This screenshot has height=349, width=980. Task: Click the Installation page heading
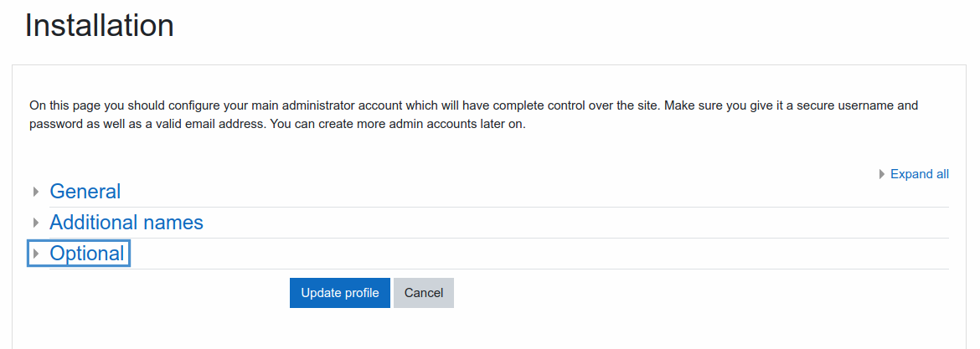click(x=100, y=26)
